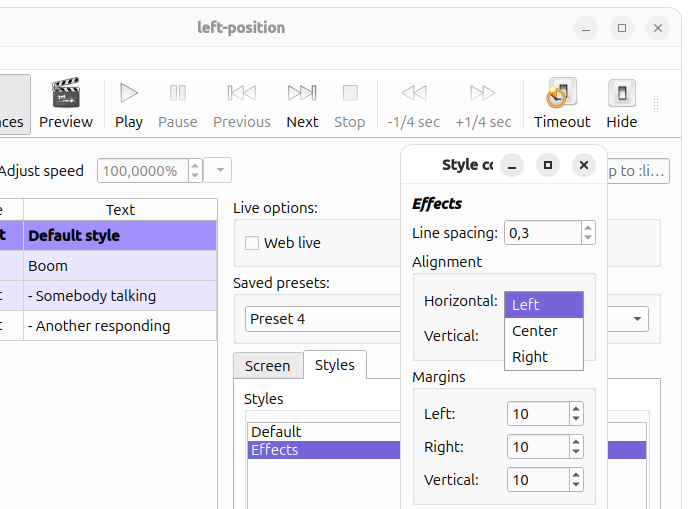Screen dimensions: 690x509
Task: Select the '- Another responding' row
Action: coord(108,326)
